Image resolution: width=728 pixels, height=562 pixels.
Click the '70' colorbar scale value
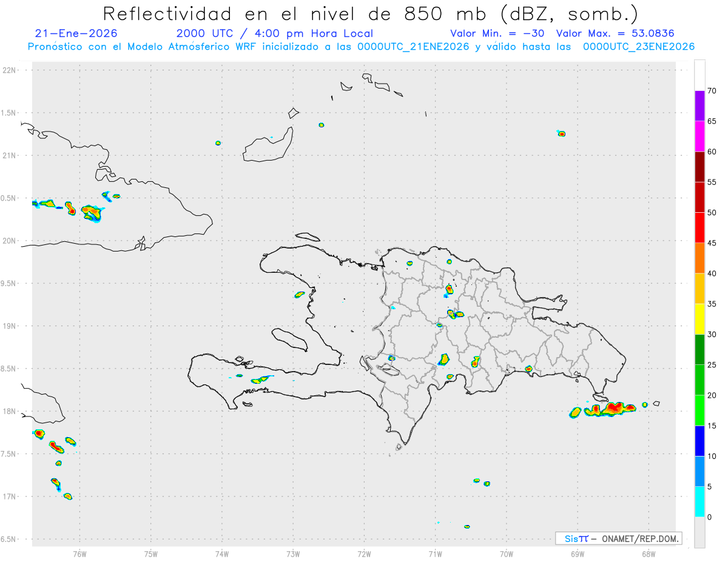coord(712,91)
